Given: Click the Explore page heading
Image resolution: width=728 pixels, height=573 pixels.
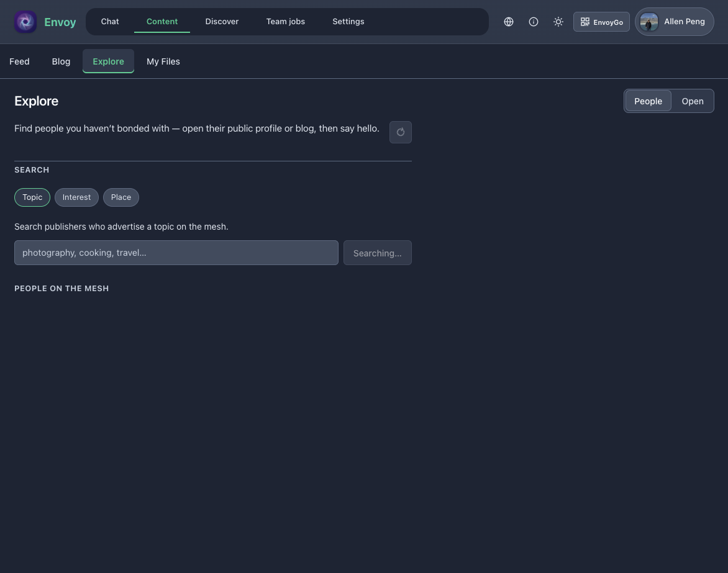Looking at the screenshot, I should pyautogui.click(x=36, y=101).
